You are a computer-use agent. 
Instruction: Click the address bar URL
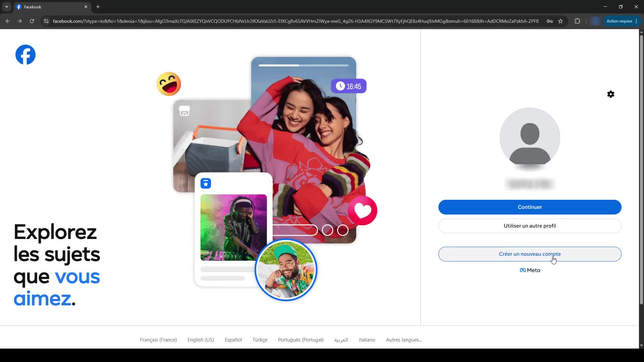pos(296,21)
